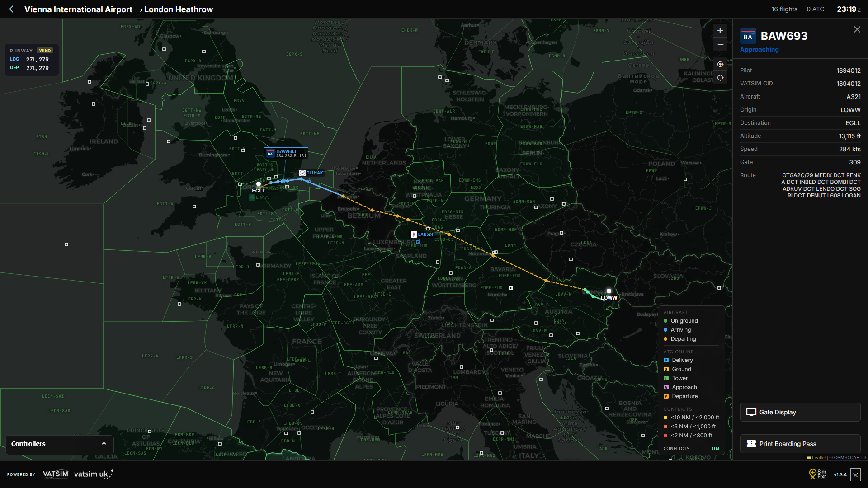Image resolution: width=868 pixels, height=488 pixels.
Task: Collapse the Controllers panel
Action: point(104,444)
